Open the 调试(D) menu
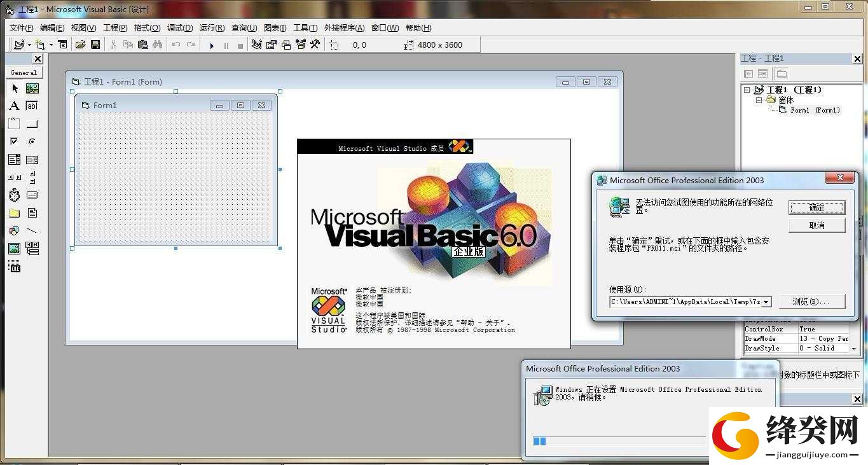The height and width of the screenshot is (465, 868). [x=180, y=28]
